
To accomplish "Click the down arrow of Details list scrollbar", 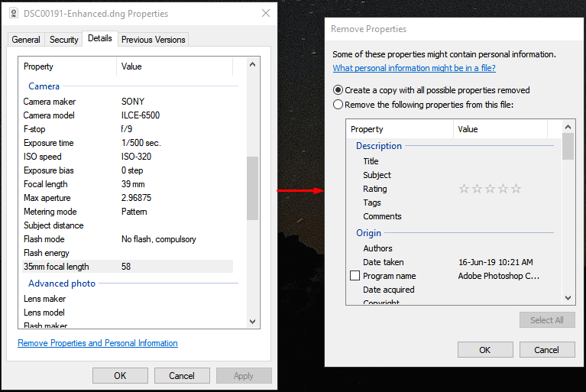I will point(253,322).
